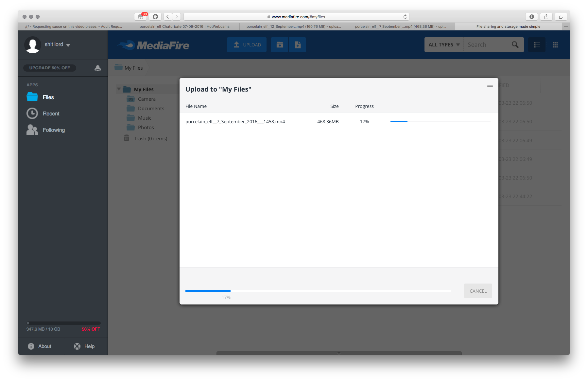Click UPGRADE 50% OFF button
Image resolution: width=588 pixels, height=381 pixels.
[50, 68]
